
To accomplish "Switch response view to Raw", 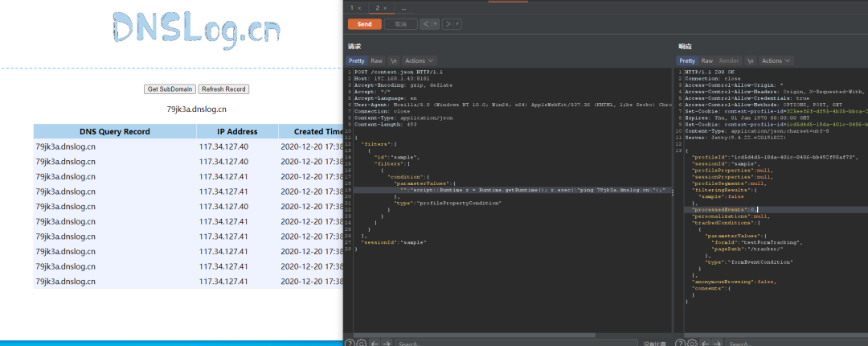I will [707, 60].
